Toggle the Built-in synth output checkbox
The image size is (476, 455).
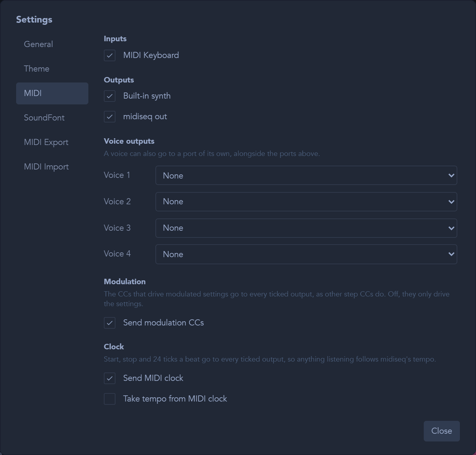[x=110, y=96]
